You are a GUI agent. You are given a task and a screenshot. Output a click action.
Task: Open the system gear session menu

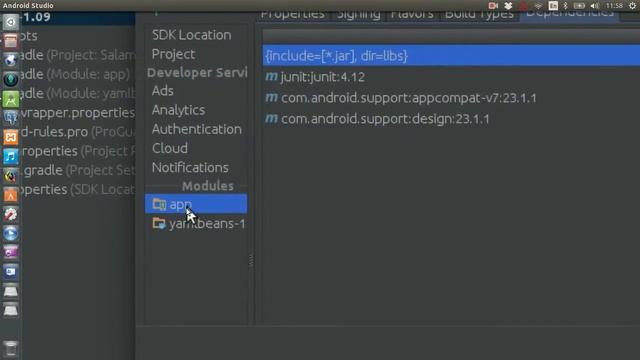[x=632, y=5]
